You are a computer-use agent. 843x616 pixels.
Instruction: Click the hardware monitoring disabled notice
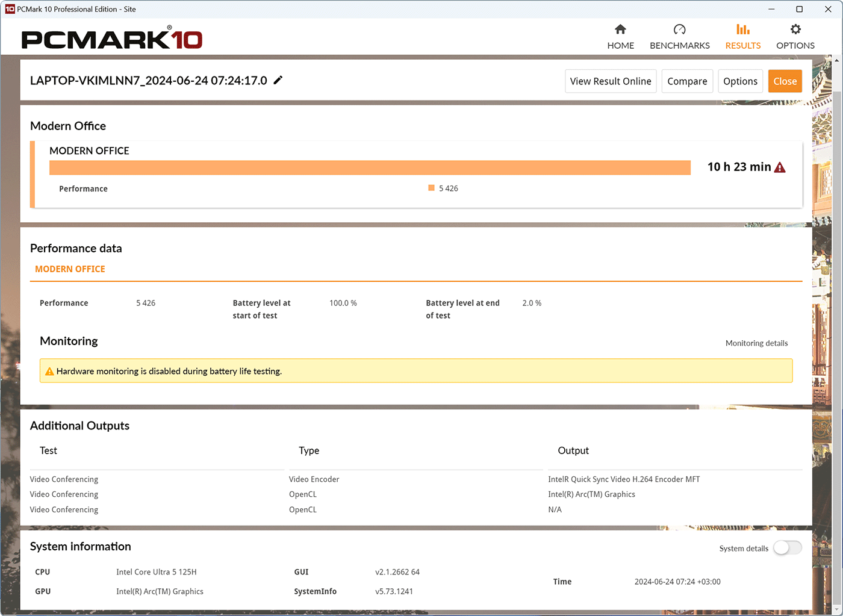416,371
